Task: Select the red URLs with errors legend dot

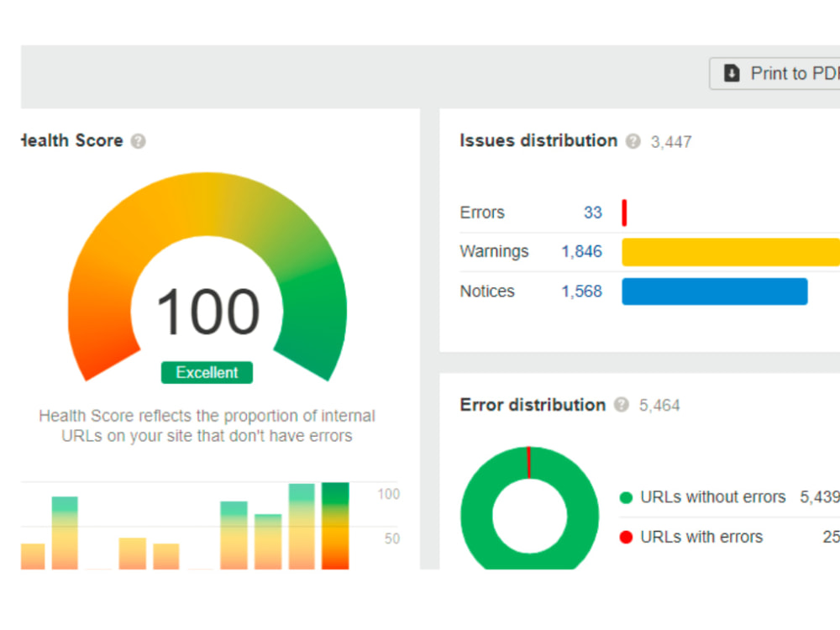Action: [x=626, y=538]
